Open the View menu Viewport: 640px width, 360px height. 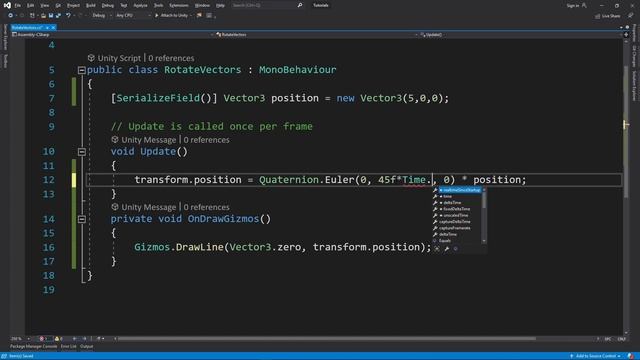44,6
